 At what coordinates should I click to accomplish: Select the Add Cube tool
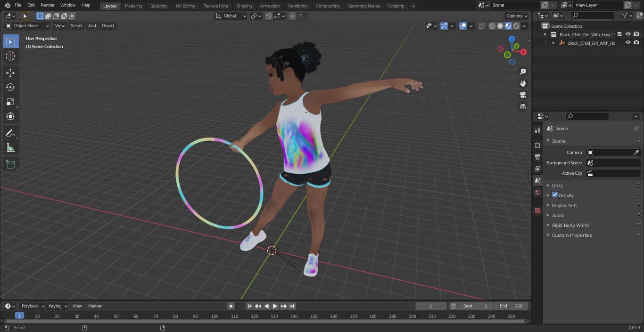pos(10,164)
